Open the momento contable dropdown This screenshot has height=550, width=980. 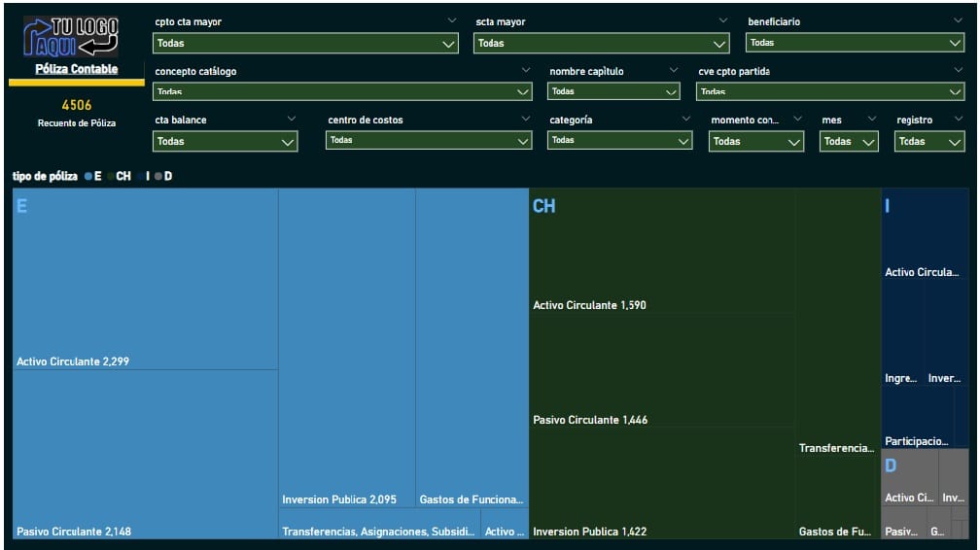(x=756, y=141)
